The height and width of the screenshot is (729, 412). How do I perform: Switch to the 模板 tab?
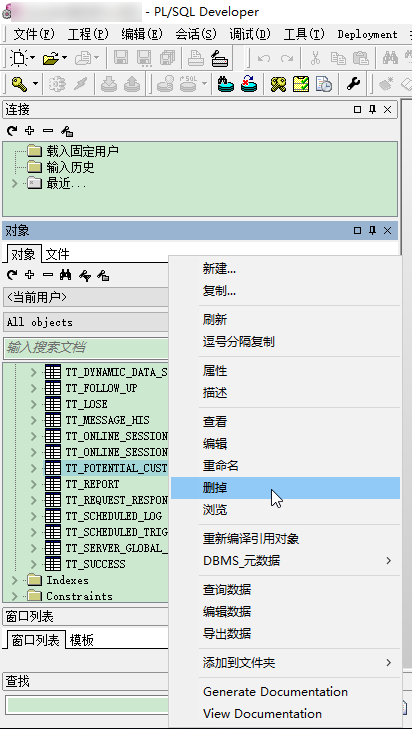(x=82, y=640)
